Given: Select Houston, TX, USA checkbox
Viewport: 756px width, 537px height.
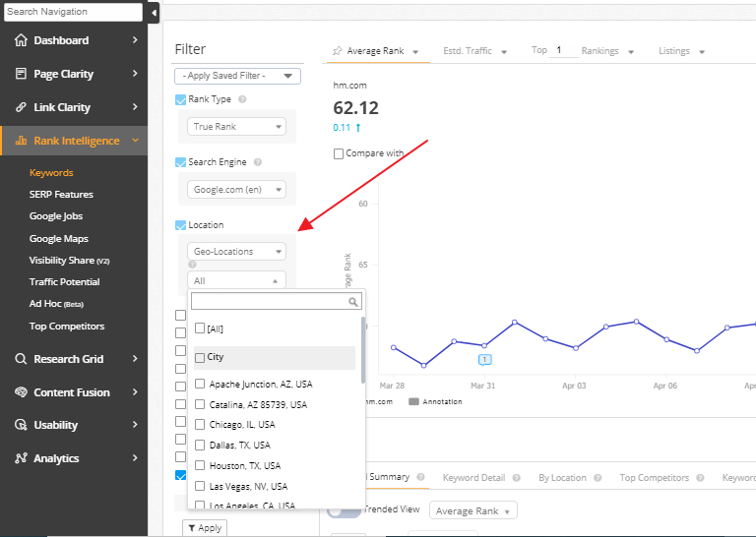Looking at the screenshot, I should click(x=200, y=465).
